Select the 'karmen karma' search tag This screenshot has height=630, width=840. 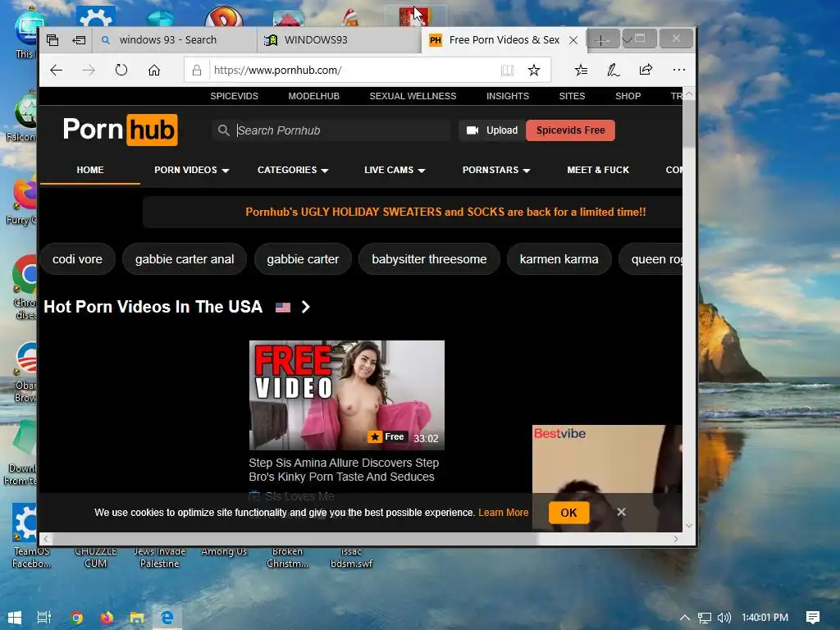pyautogui.click(x=559, y=259)
